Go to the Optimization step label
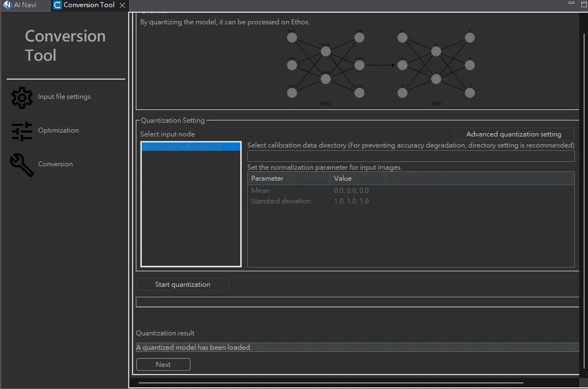The image size is (588, 389). click(59, 130)
